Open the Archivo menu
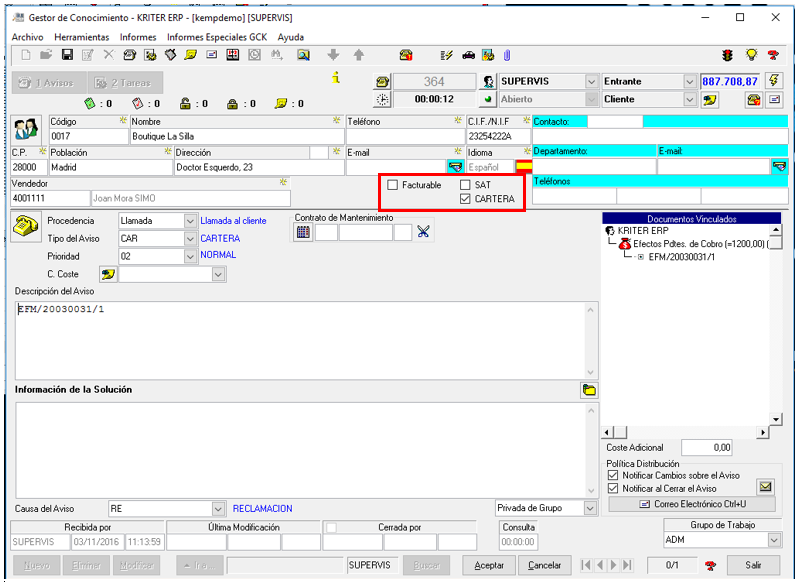This screenshot has height=582, width=800. click(28, 37)
